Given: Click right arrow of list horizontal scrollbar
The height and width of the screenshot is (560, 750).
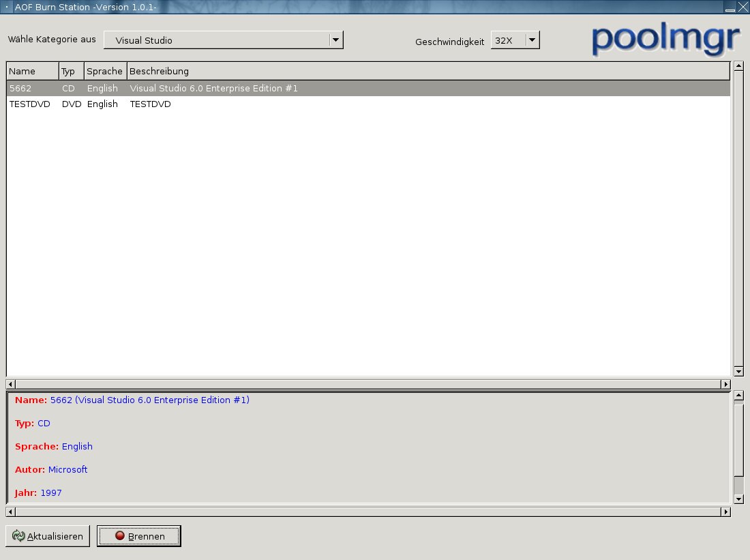Looking at the screenshot, I should (x=725, y=384).
